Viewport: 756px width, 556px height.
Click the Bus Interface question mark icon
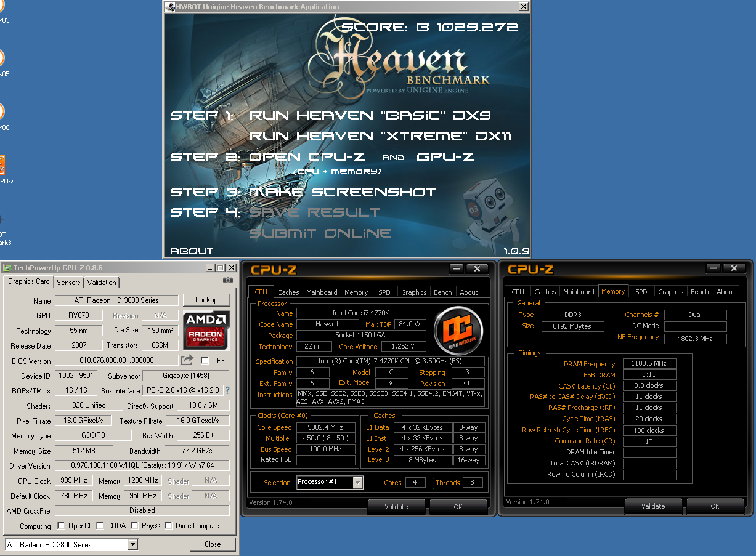click(x=227, y=390)
